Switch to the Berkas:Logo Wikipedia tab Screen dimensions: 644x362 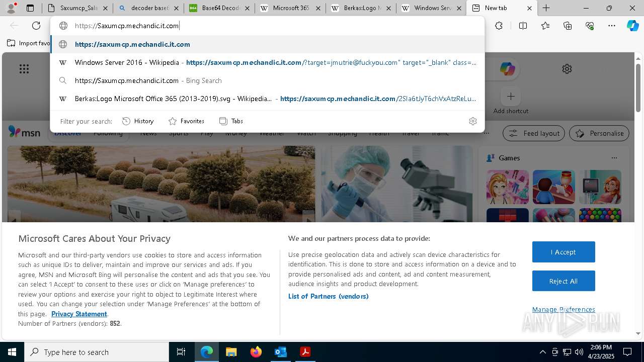pos(361,8)
